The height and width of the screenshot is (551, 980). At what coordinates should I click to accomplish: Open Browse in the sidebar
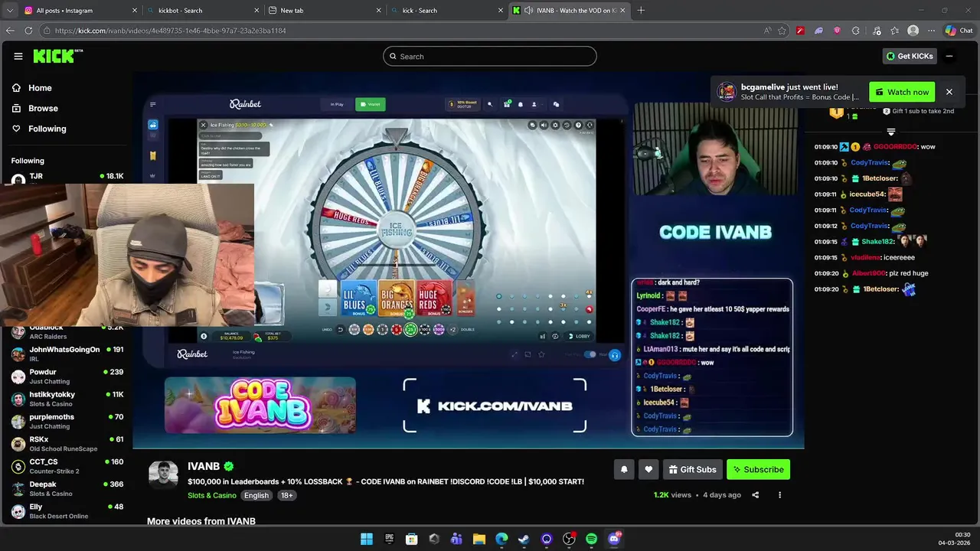[x=43, y=109]
